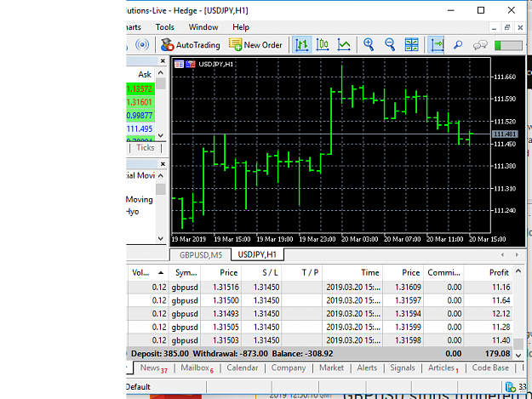The height and width of the screenshot is (399, 532).
Task: Sort by S / L column header
Action: pos(261,272)
